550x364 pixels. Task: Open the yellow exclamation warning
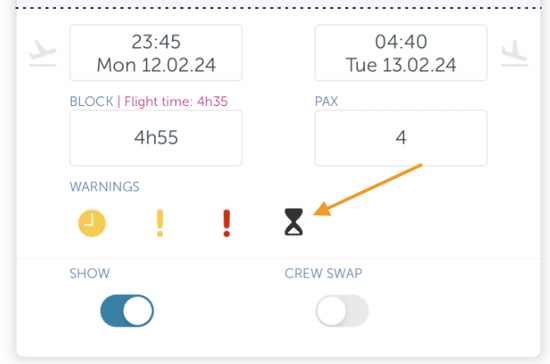(160, 223)
